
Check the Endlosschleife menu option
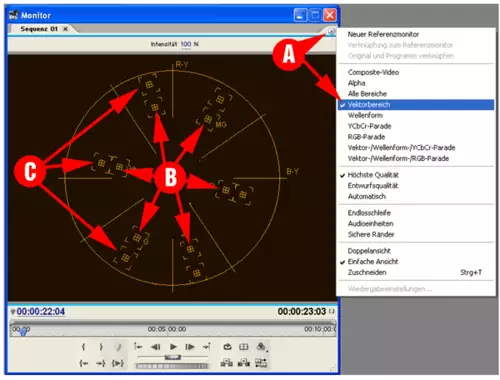(369, 213)
